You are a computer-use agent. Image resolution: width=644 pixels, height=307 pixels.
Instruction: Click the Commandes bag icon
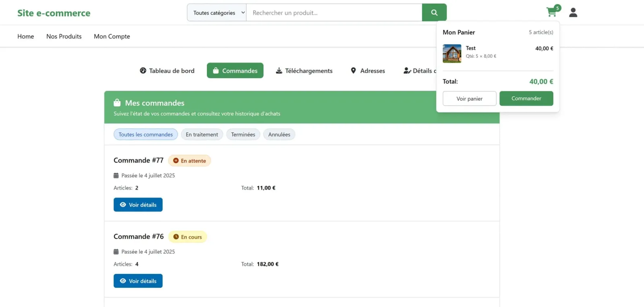[216, 71]
